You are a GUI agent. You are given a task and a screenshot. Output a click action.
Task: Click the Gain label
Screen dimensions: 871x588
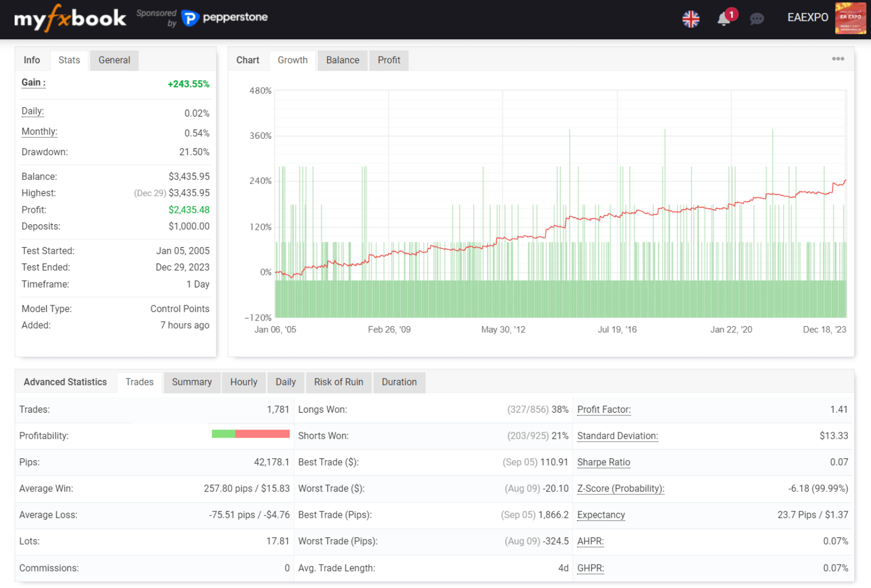click(33, 83)
